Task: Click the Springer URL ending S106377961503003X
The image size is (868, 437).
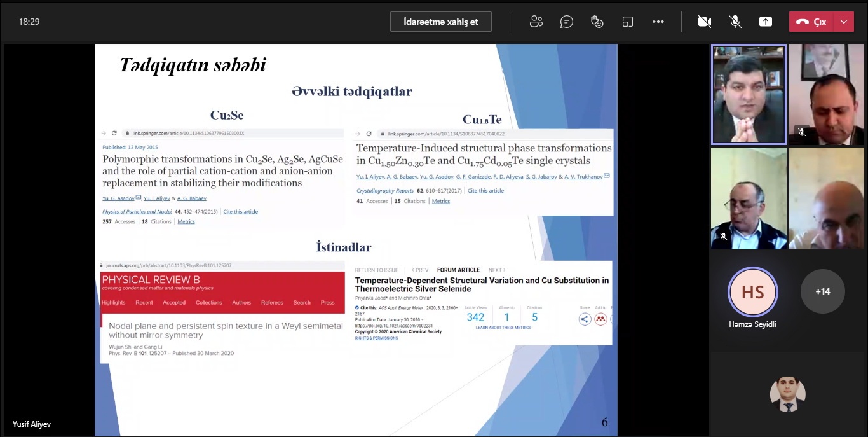Action: tap(188, 134)
